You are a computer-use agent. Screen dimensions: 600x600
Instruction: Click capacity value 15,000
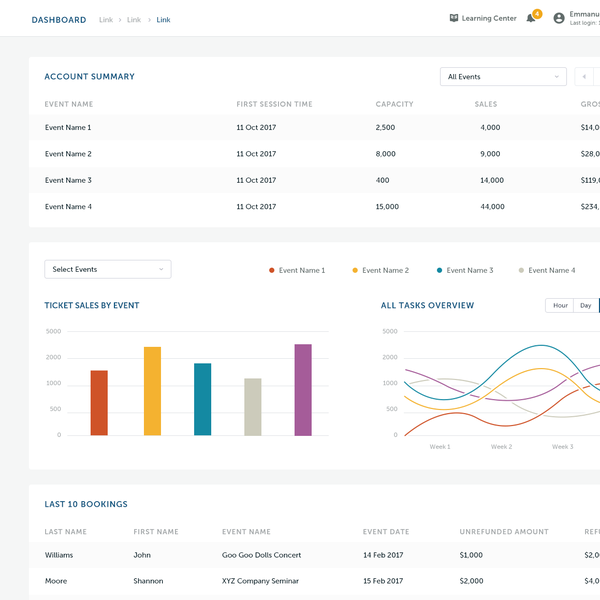coord(387,207)
